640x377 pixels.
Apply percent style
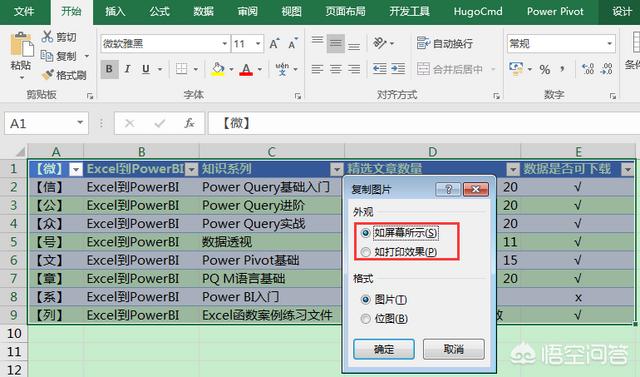coord(544,70)
